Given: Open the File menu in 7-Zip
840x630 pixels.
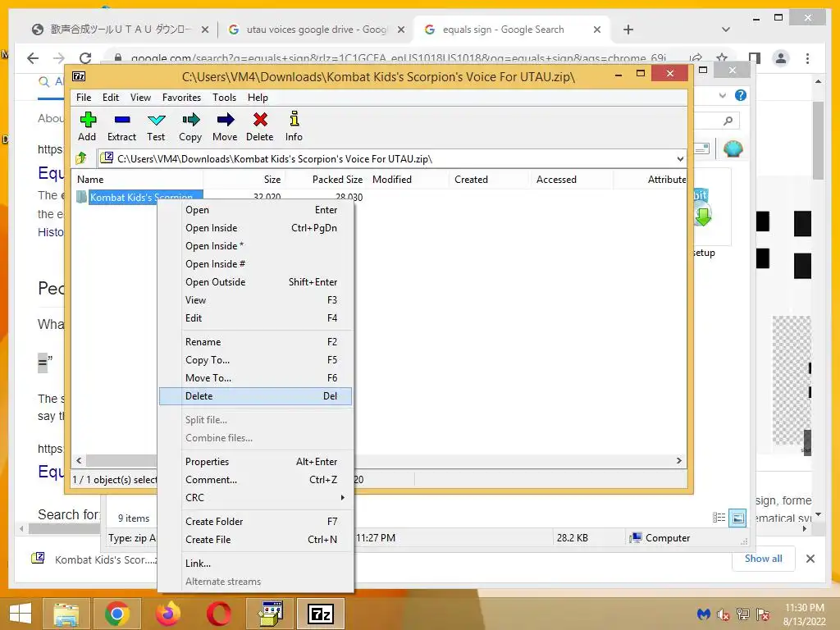Looking at the screenshot, I should coord(84,98).
